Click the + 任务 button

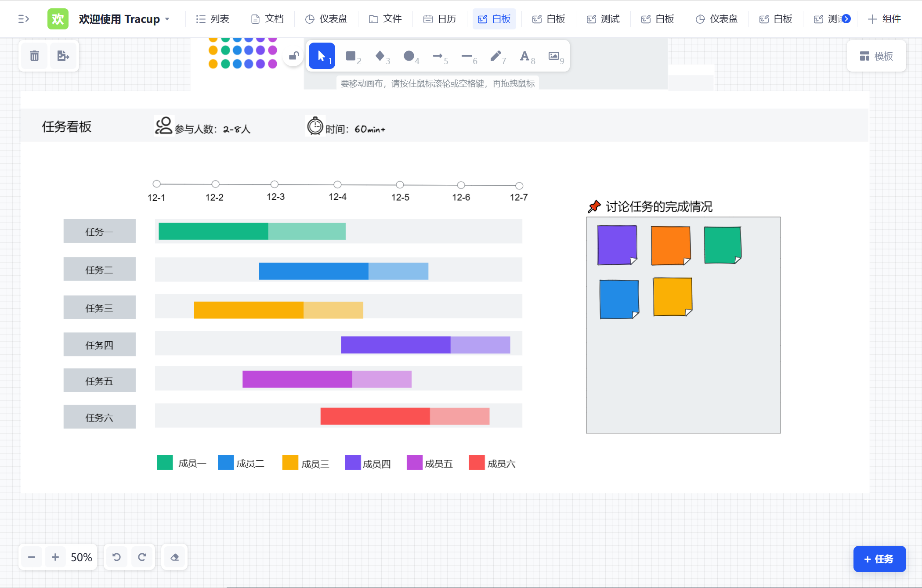[879, 559]
